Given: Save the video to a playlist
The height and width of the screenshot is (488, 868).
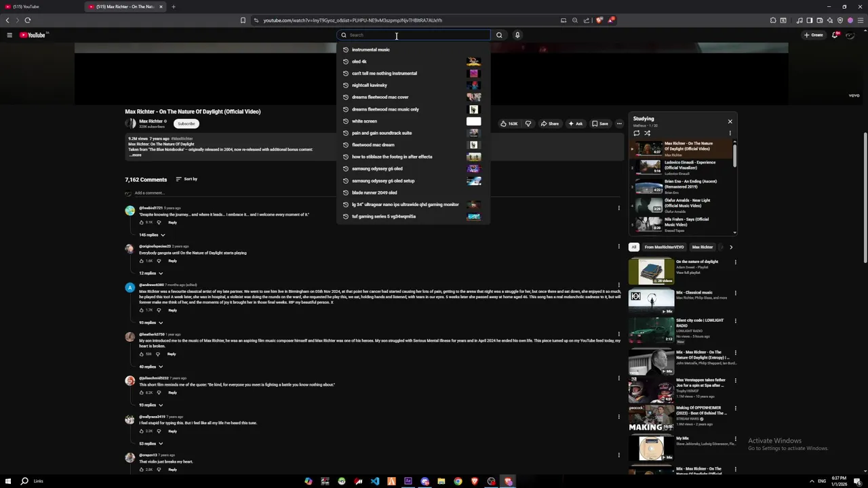Looking at the screenshot, I should pos(600,123).
